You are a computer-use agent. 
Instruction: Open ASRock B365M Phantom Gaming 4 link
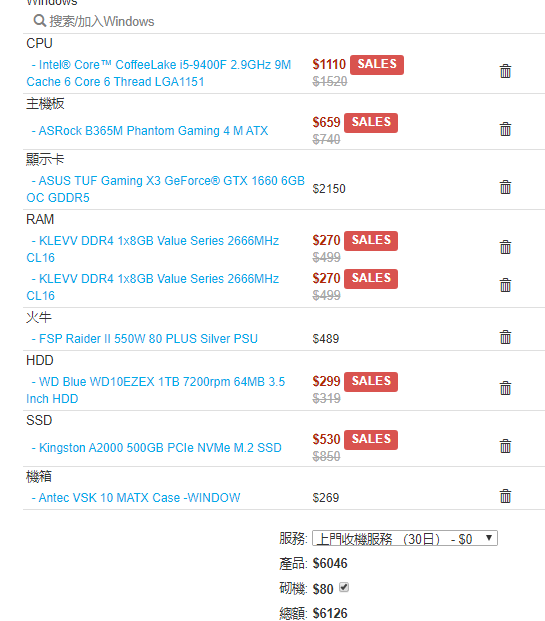[x=150, y=131]
